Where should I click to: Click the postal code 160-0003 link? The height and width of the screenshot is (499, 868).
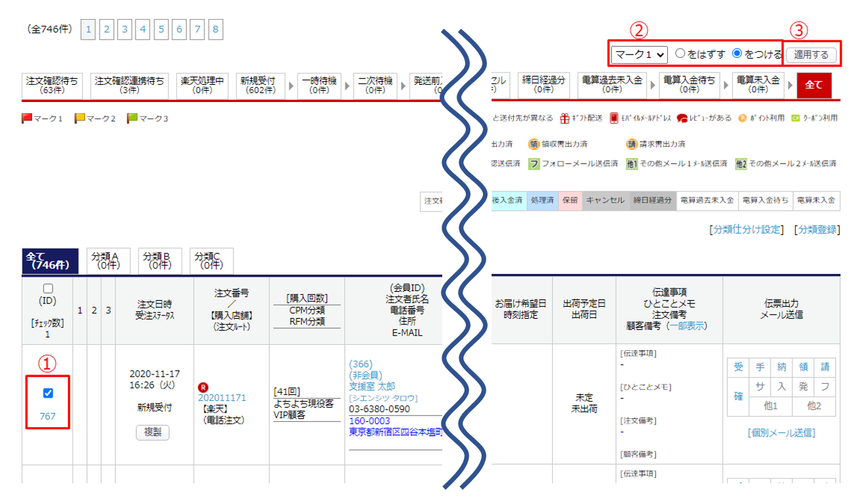coord(369,421)
